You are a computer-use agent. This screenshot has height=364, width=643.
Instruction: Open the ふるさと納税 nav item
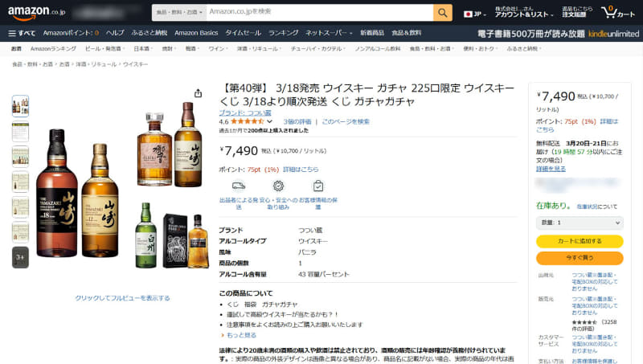coord(149,33)
